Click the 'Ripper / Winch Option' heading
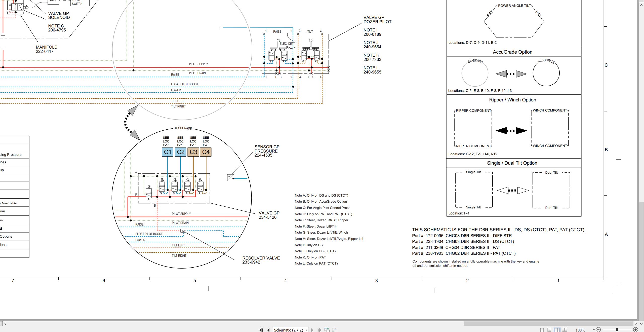This screenshot has width=644, height=332. [512, 100]
